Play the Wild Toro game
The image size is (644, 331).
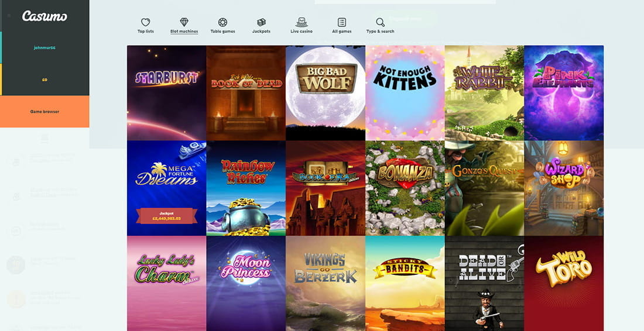click(564, 284)
